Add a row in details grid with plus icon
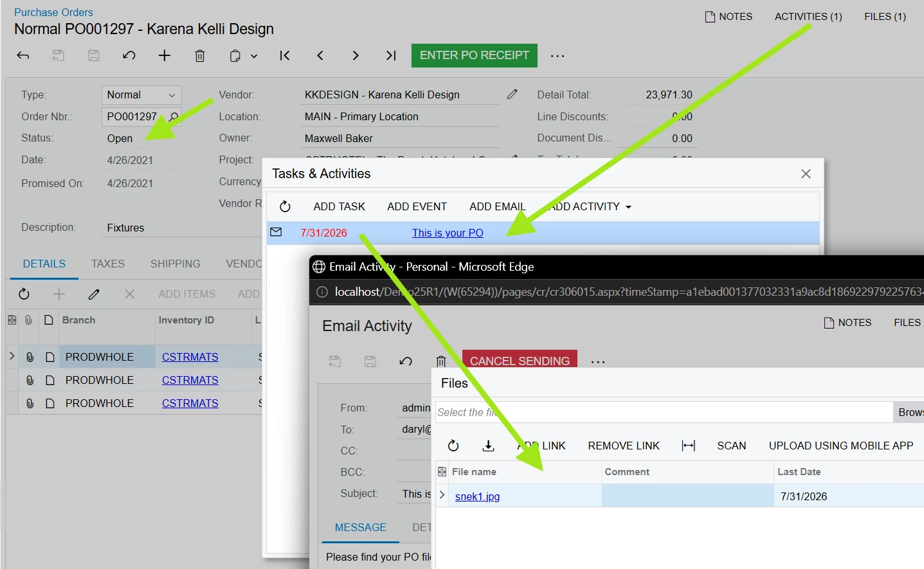The image size is (924, 569). [59, 294]
